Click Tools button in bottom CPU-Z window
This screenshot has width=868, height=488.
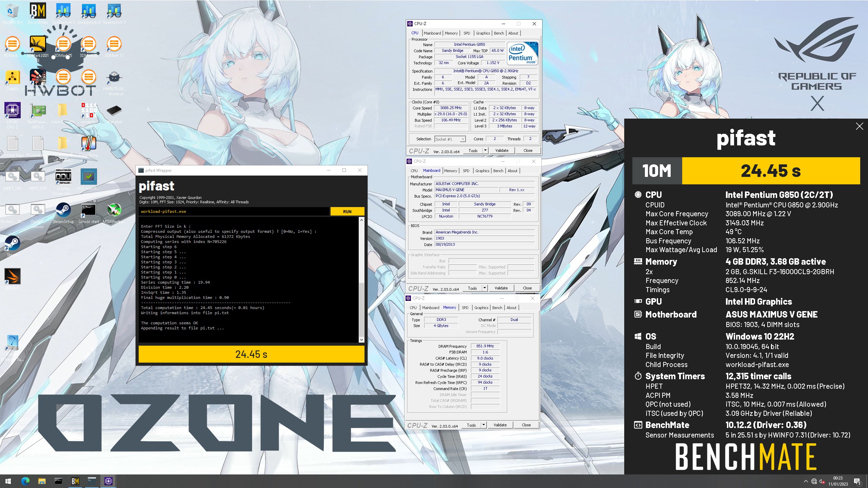pos(471,425)
